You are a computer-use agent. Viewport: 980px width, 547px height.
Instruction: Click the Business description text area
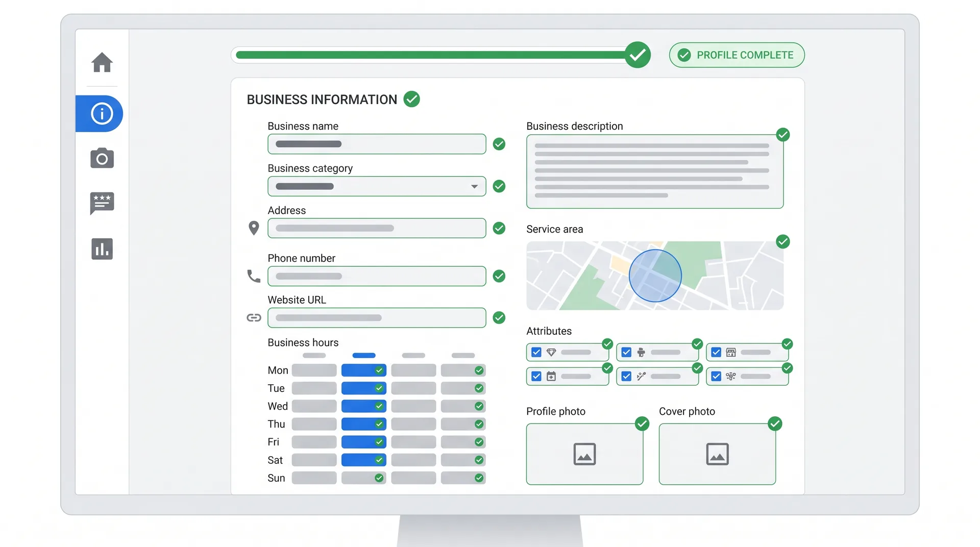pos(655,171)
